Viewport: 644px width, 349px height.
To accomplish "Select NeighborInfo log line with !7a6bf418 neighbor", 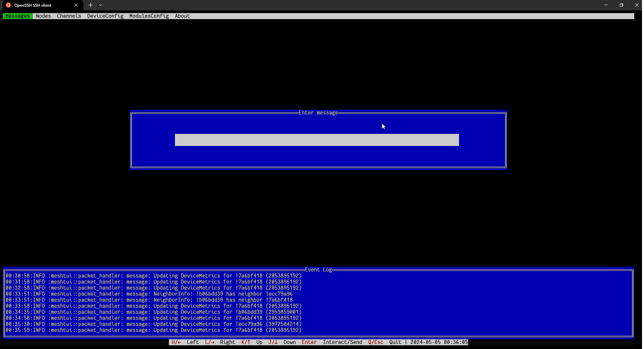I will 149,300.
